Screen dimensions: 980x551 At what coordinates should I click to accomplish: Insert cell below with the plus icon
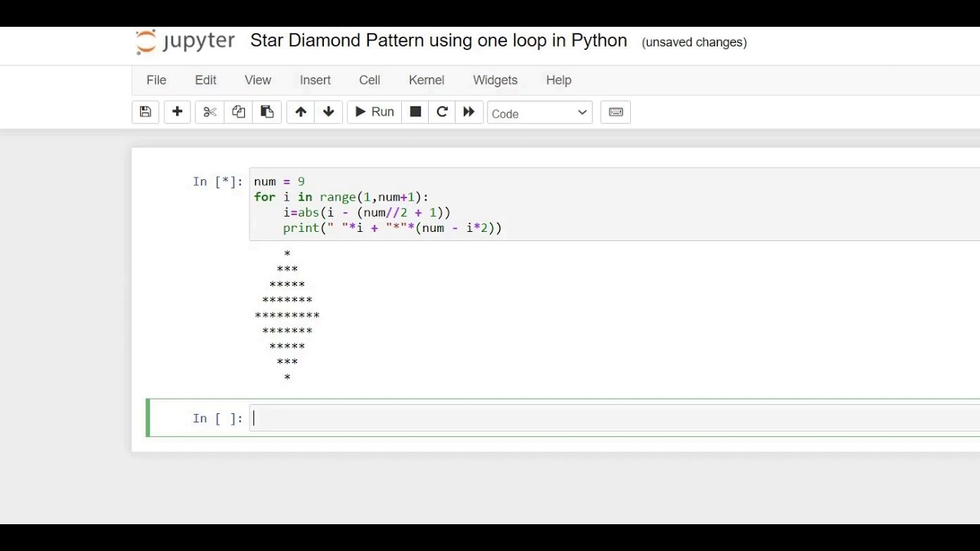click(x=177, y=112)
